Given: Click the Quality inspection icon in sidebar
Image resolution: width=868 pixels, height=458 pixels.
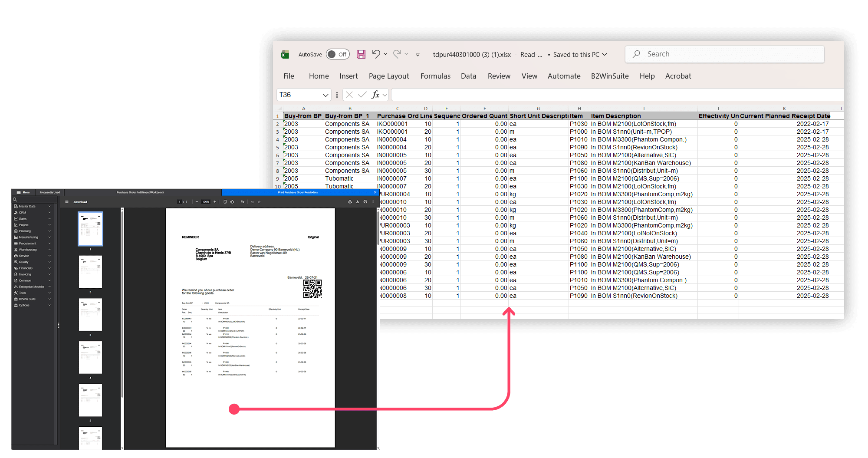Looking at the screenshot, I should [16, 262].
